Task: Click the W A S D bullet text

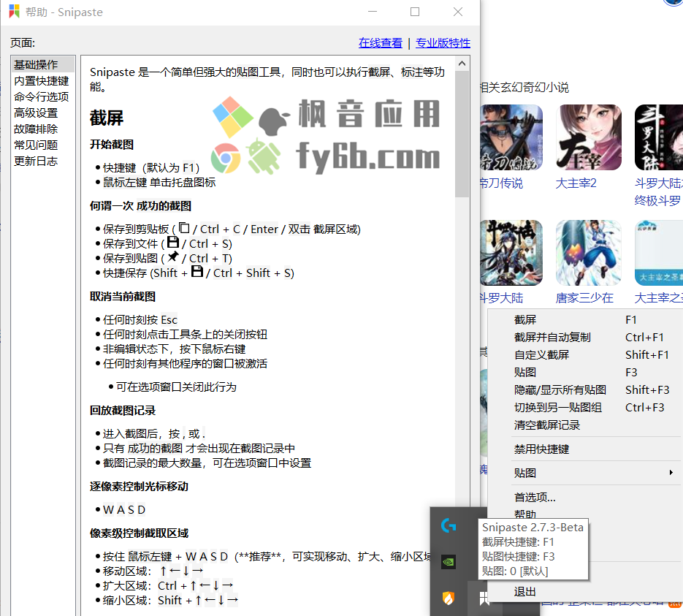Action: pyautogui.click(x=124, y=510)
